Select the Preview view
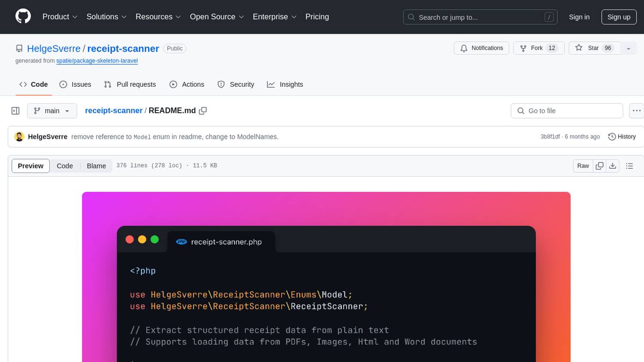 (x=31, y=166)
